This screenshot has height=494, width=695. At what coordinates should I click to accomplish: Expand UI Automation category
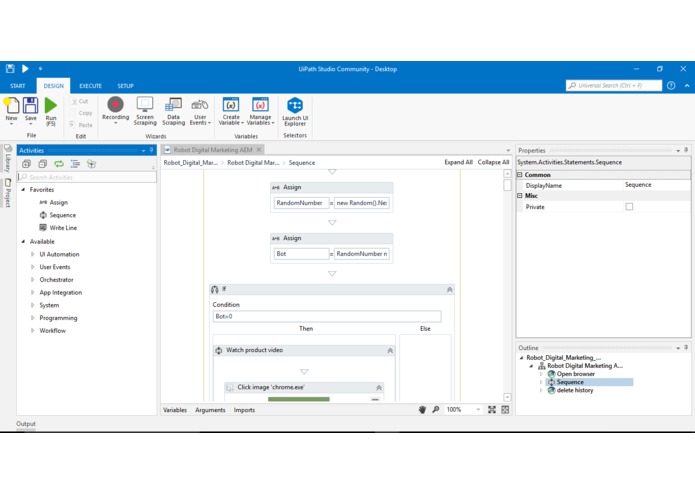click(32, 254)
